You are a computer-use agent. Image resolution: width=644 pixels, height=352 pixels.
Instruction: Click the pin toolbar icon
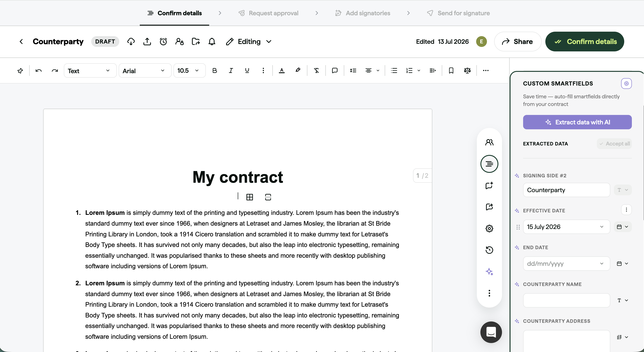tap(20, 71)
